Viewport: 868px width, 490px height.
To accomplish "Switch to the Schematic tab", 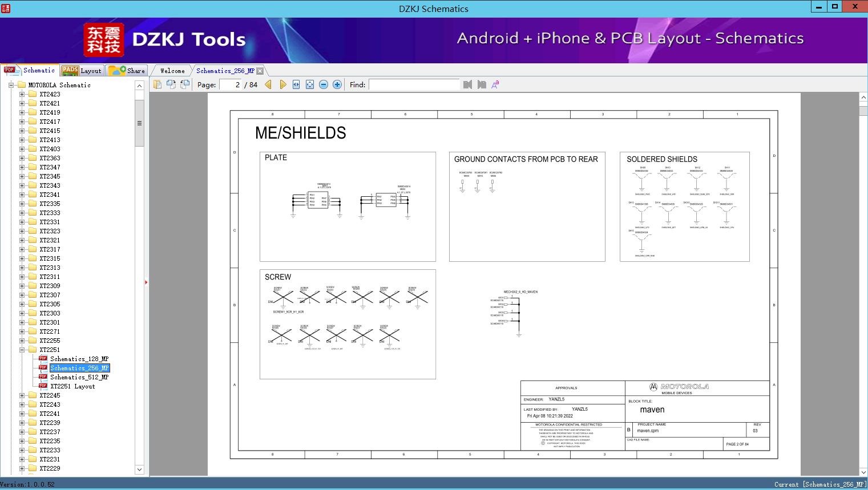I will click(x=30, y=70).
